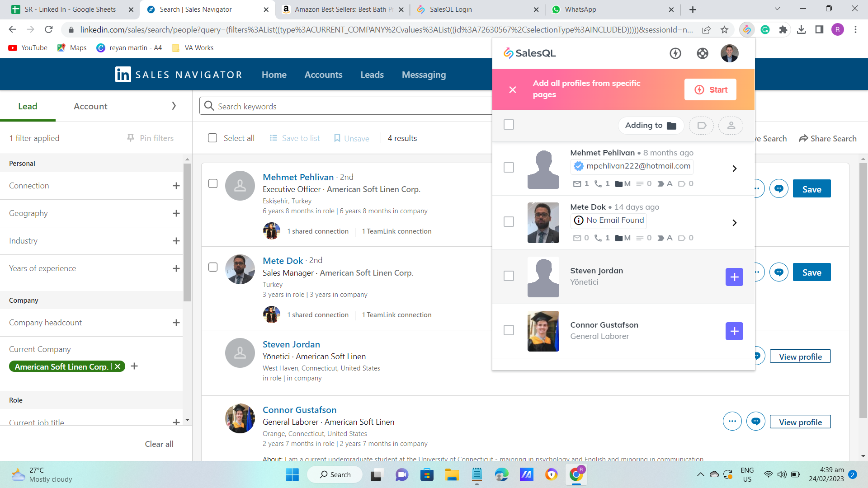Check the Mehmet Pehlivan SalesQL checkbox
This screenshot has height=488, width=868.
[509, 168]
